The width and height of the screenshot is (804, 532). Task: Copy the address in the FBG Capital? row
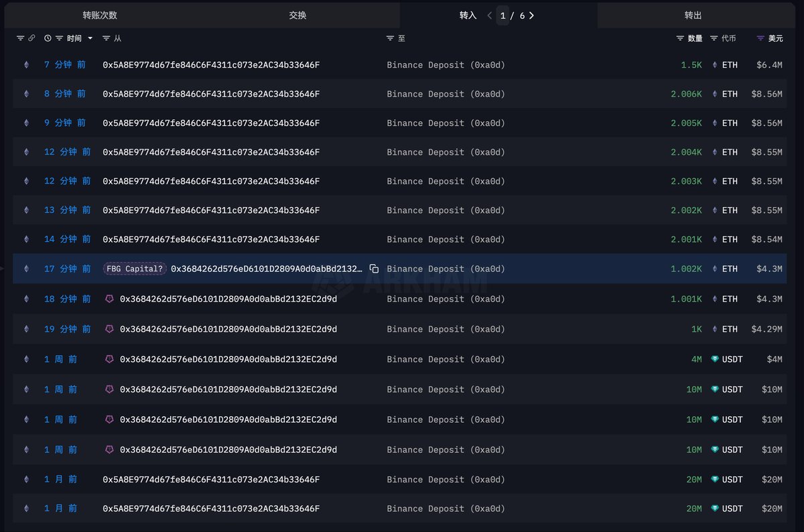pos(375,269)
